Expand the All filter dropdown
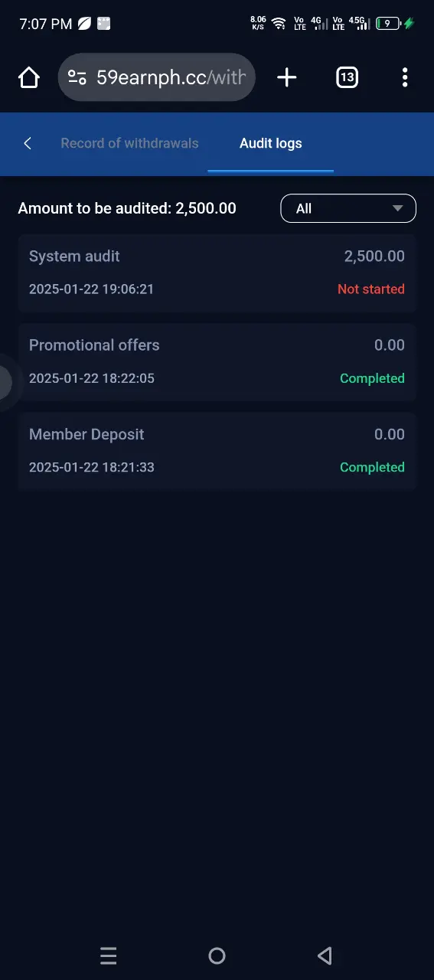 348,208
